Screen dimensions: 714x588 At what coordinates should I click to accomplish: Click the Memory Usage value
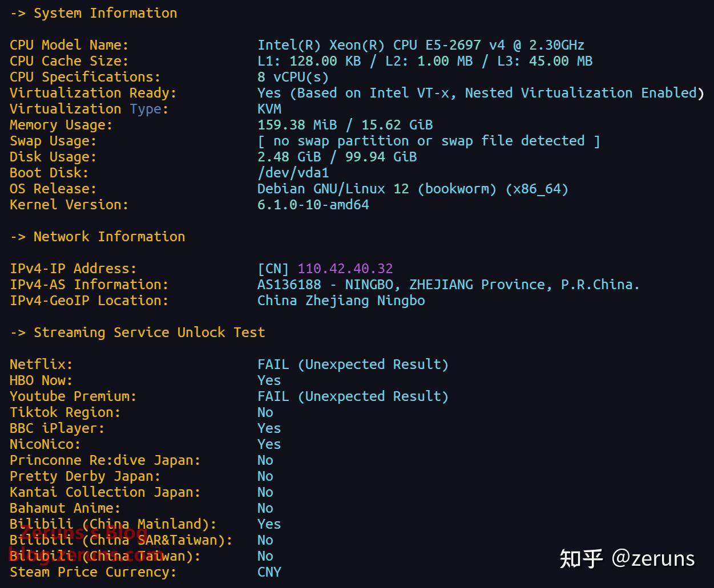[345, 125]
